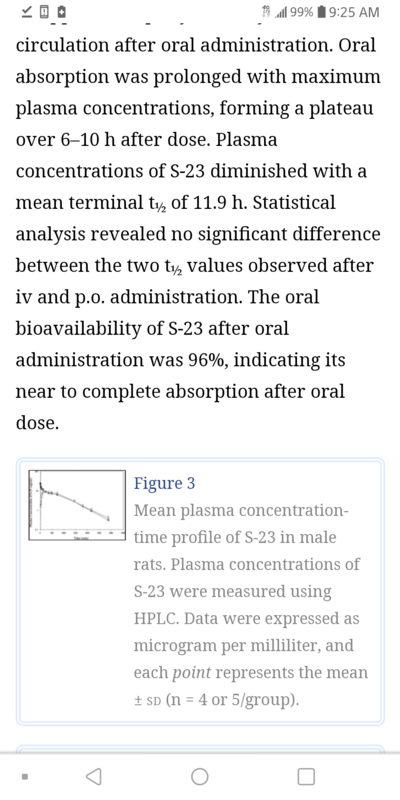Viewport: 400px width, 800px height.
Task: Tap the Home circle navigation button
Action: (199, 777)
